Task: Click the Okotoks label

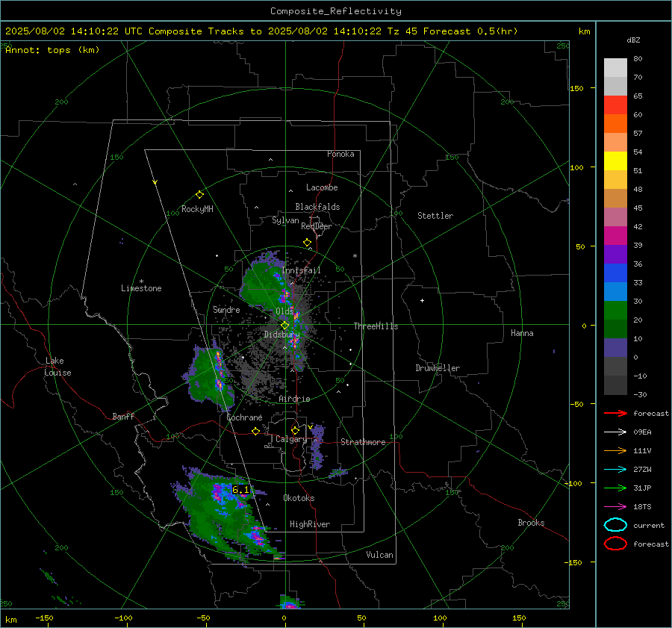Action: 299,498
